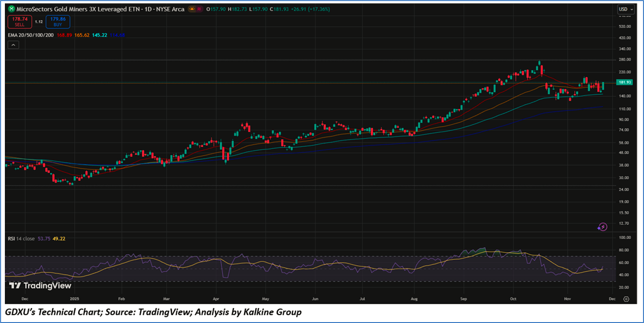
Task: Click the RSI axis label 40.00
Action: point(623,275)
